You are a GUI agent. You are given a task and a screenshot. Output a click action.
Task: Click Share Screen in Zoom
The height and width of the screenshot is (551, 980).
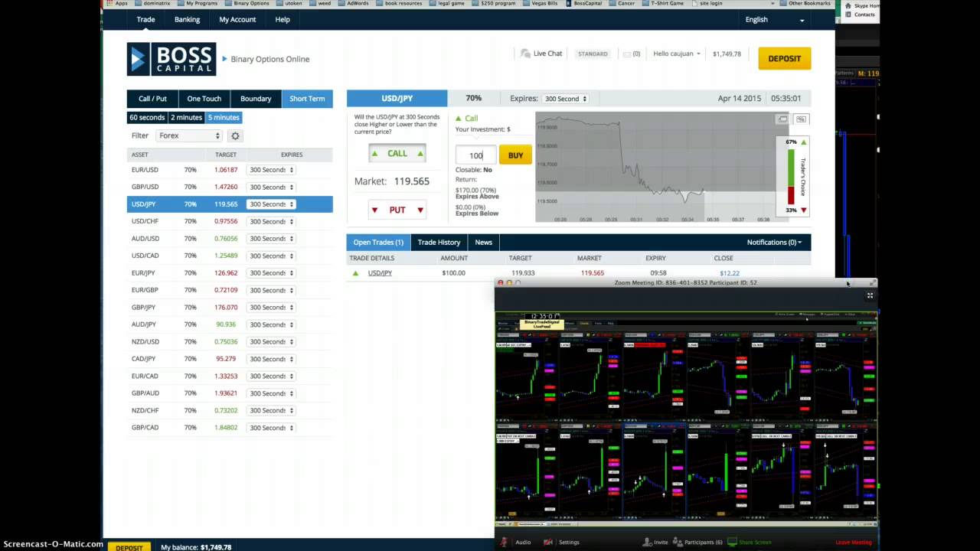(x=750, y=542)
